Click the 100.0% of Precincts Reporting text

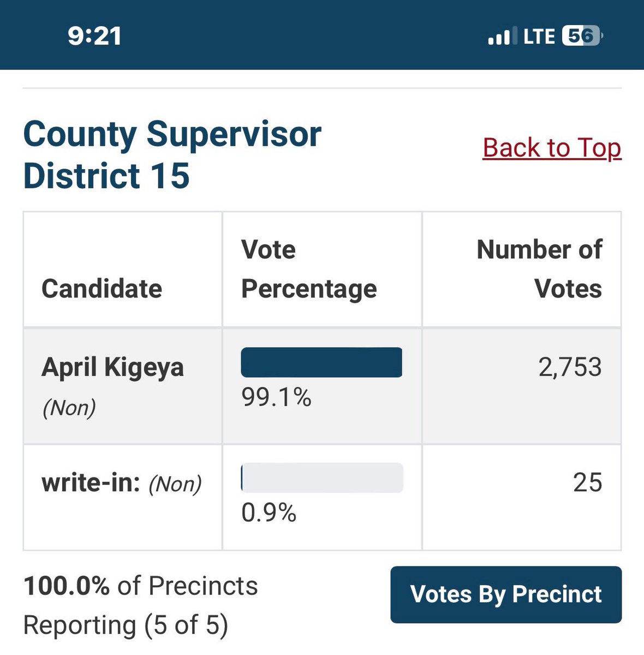pyautogui.click(x=140, y=605)
